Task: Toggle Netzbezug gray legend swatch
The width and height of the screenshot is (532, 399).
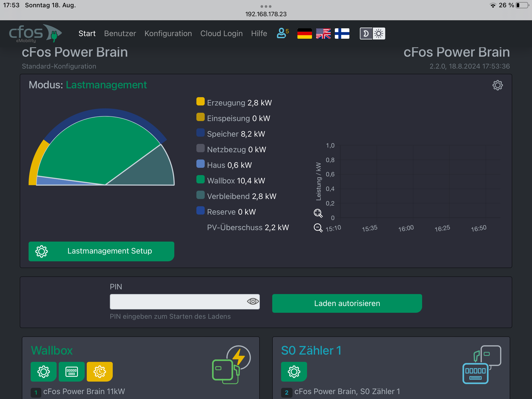Action: tap(201, 148)
